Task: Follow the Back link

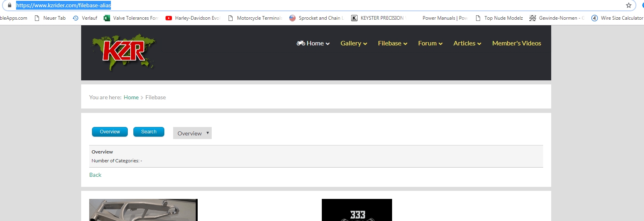Action: 95,175
